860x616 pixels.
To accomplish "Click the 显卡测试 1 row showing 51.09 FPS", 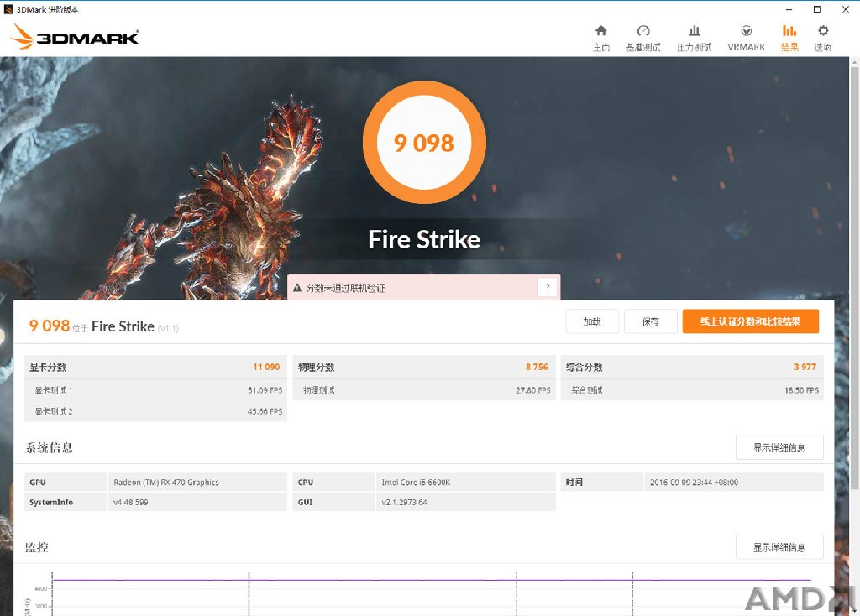I will [155, 390].
